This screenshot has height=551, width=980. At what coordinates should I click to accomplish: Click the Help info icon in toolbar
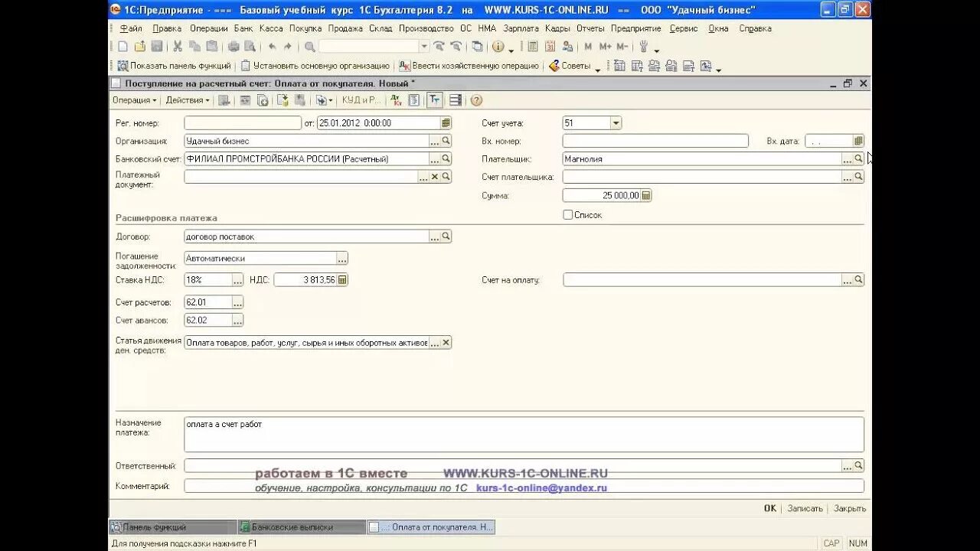pyautogui.click(x=498, y=47)
